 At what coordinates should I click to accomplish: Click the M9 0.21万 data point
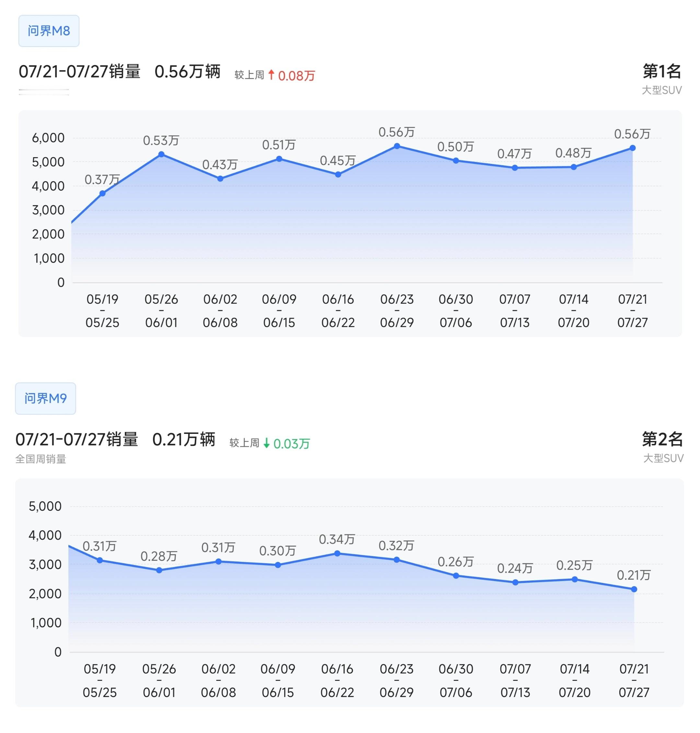click(x=634, y=589)
